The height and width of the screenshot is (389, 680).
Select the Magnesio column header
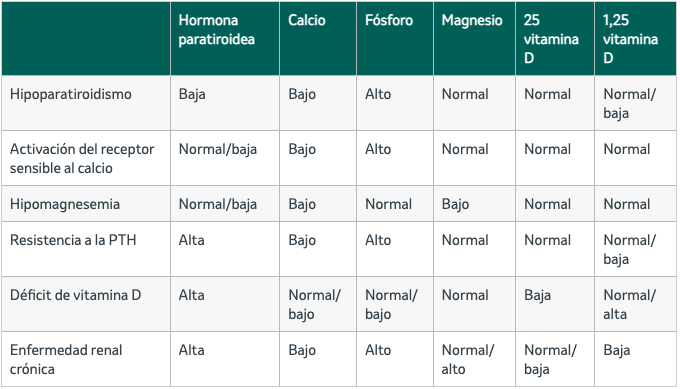(x=472, y=20)
